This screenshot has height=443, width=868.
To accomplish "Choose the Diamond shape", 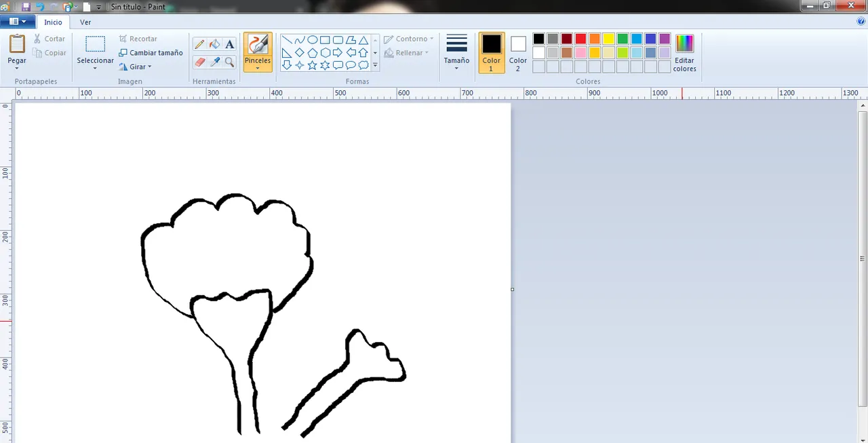I will coord(300,53).
